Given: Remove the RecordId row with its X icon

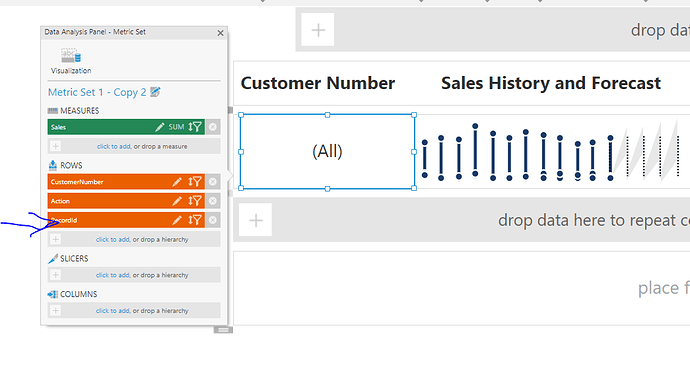Looking at the screenshot, I should pos(213,220).
